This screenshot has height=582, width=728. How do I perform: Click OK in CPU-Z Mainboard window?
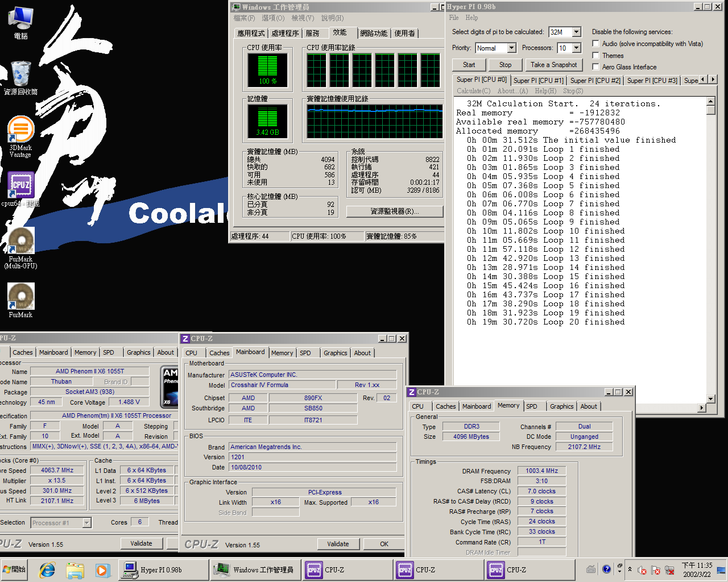384,544
